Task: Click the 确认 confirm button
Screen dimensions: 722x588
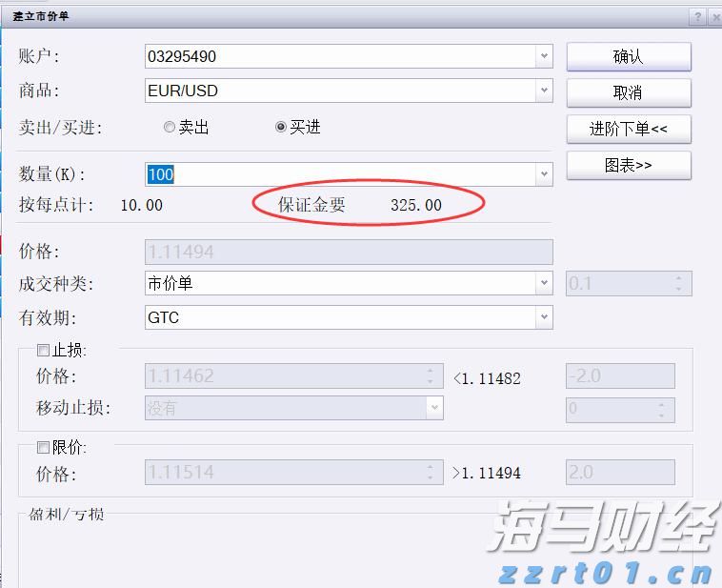Action: pyautogui.click(x=628, y=57)
